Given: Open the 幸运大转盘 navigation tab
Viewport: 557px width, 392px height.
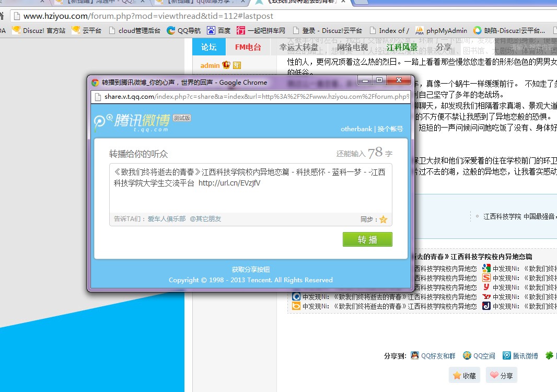Looking at the screenshot, I should [x=298, y=47].
